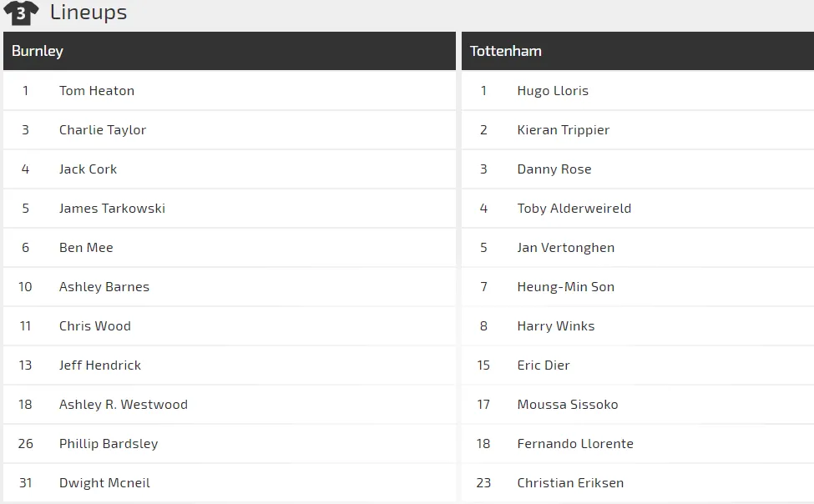This screenshot has width=814, height=504.
Task: Click Fernando Llorente's row
Action: point(574,443)
